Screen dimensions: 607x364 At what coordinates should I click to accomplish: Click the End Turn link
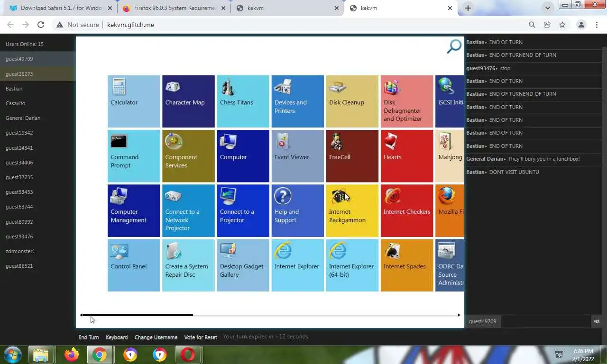tap(89, 337)
